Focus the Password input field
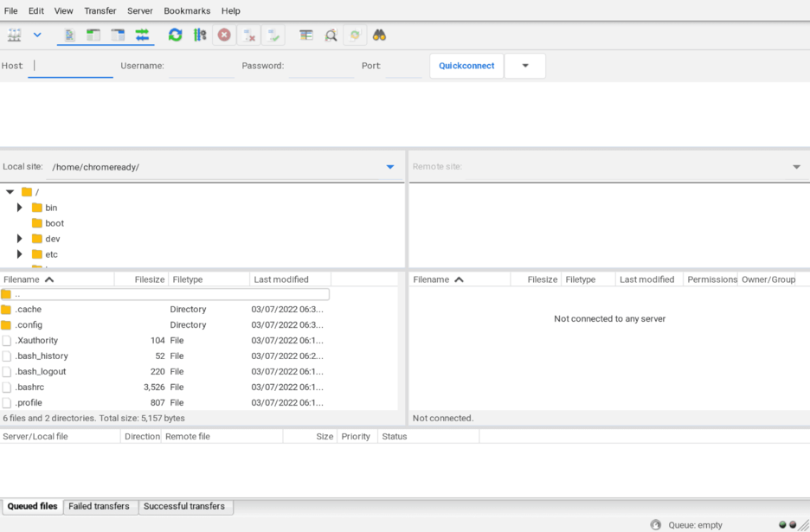Viewport: 810px width, 532px height. (x=321, y=66)
